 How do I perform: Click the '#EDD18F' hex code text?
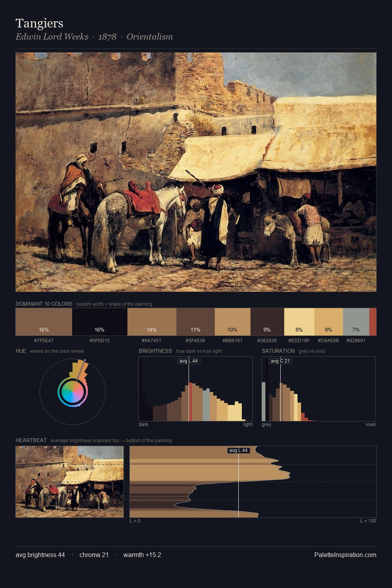point(299,340)
